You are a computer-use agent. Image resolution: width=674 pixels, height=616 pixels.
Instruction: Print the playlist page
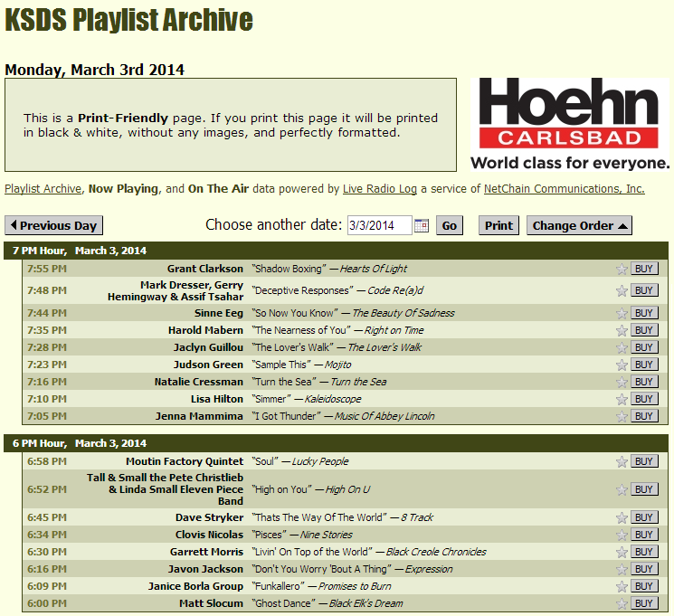(498, 225)
